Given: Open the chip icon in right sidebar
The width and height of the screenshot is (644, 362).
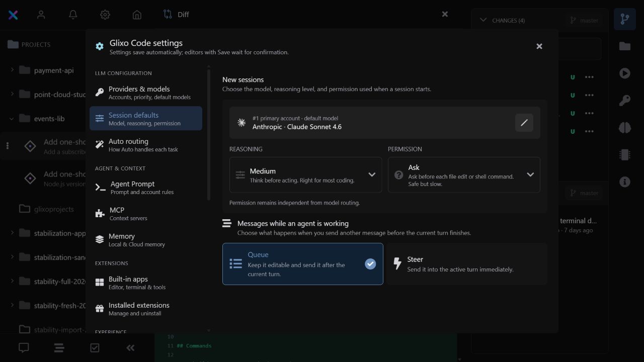Looking at the screenshot, I should click(x=625, y=155).
